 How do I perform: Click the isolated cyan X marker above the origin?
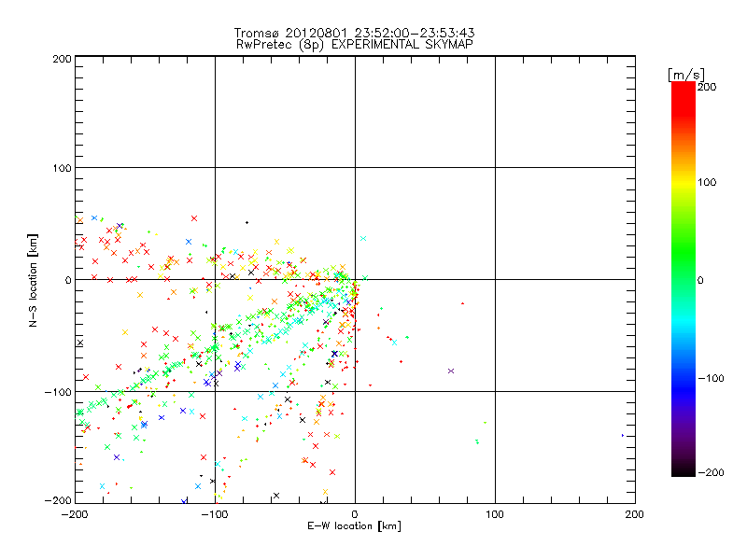pyautogui.click(x=363, y=238)
